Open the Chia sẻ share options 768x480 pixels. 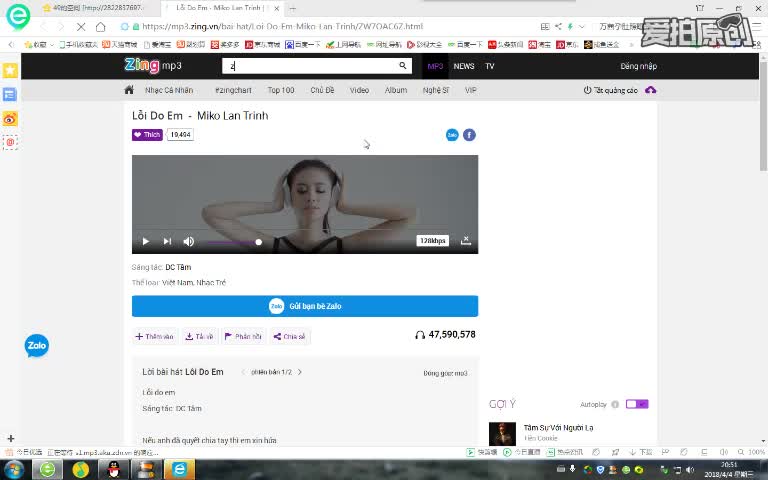coord(290,336)
